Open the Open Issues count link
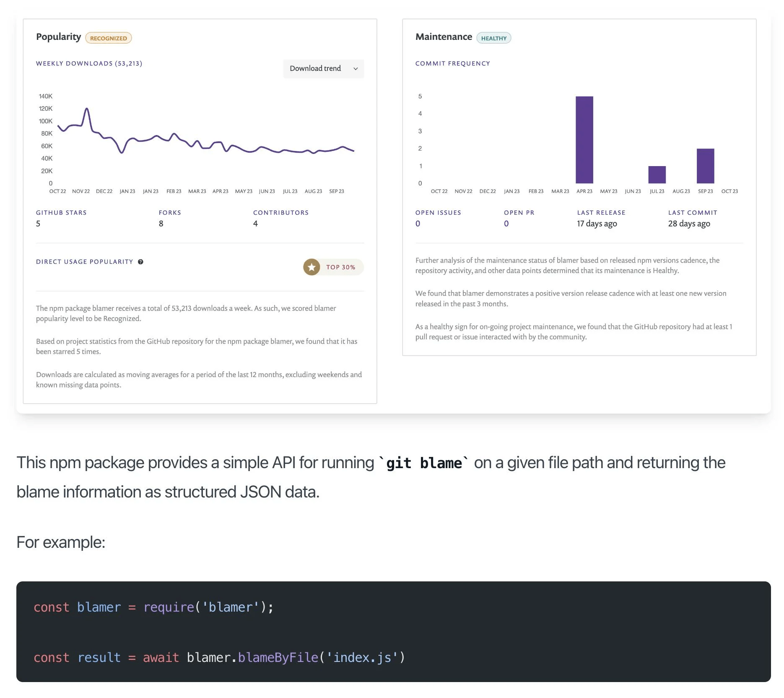The height and width of the screenshot is (698, 784). click(418, 224)
